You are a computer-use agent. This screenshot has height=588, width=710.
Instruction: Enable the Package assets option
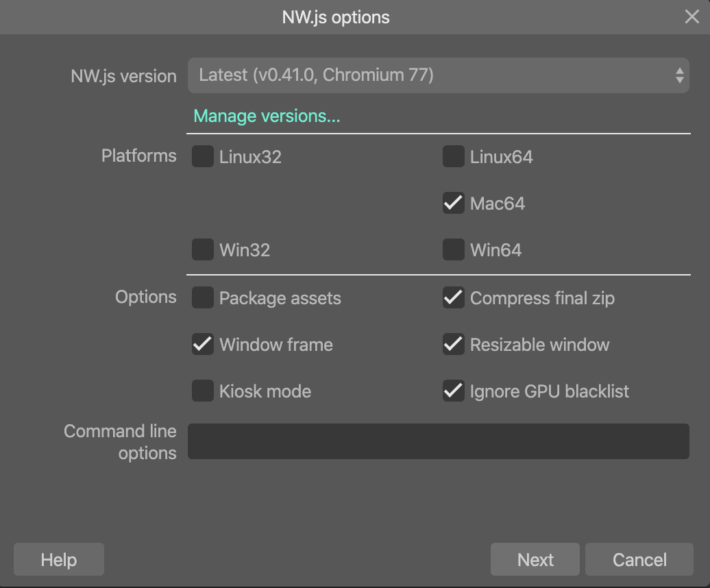(202, 298)
